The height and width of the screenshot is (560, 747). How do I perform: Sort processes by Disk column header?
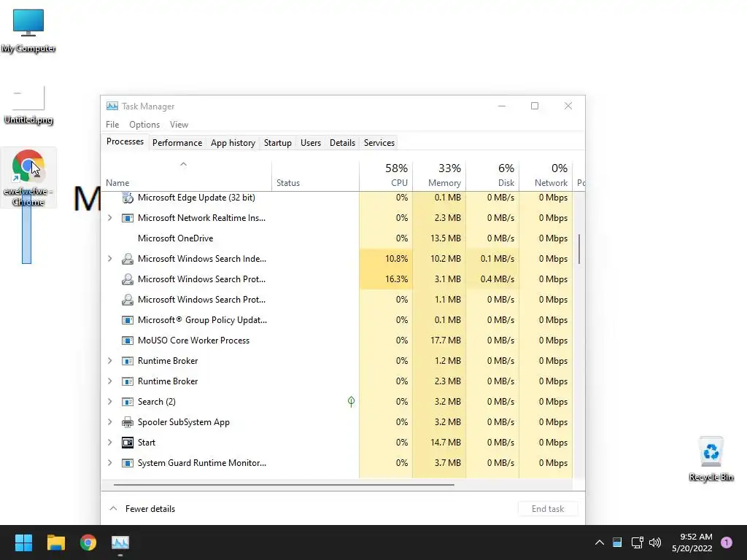(492, 175)
